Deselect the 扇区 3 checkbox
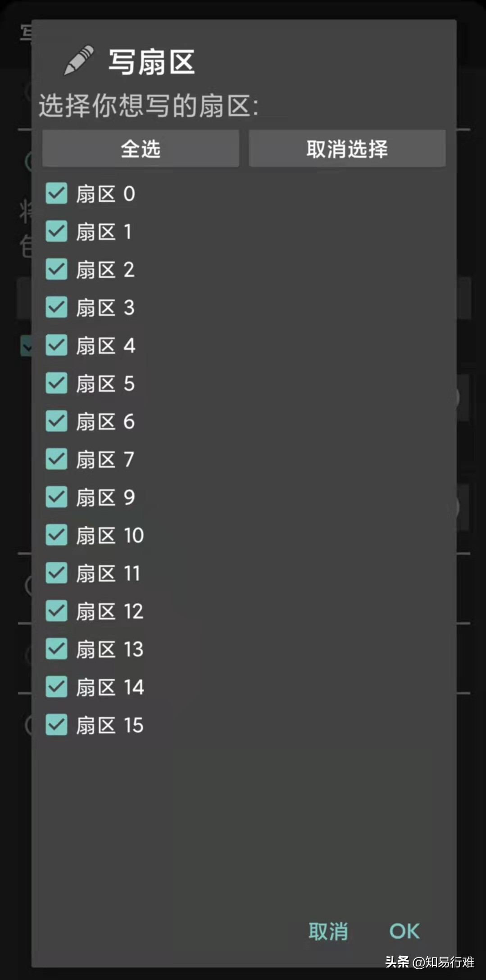 click(57, 307)
